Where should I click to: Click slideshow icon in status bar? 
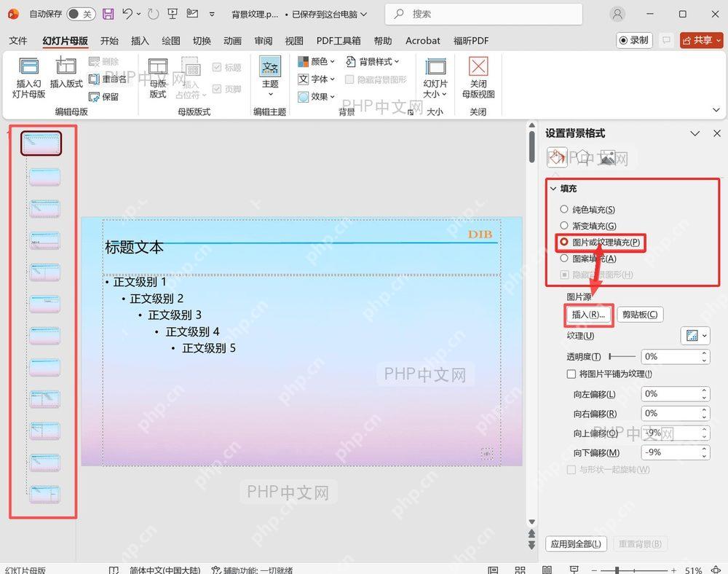tap(574, 570)
